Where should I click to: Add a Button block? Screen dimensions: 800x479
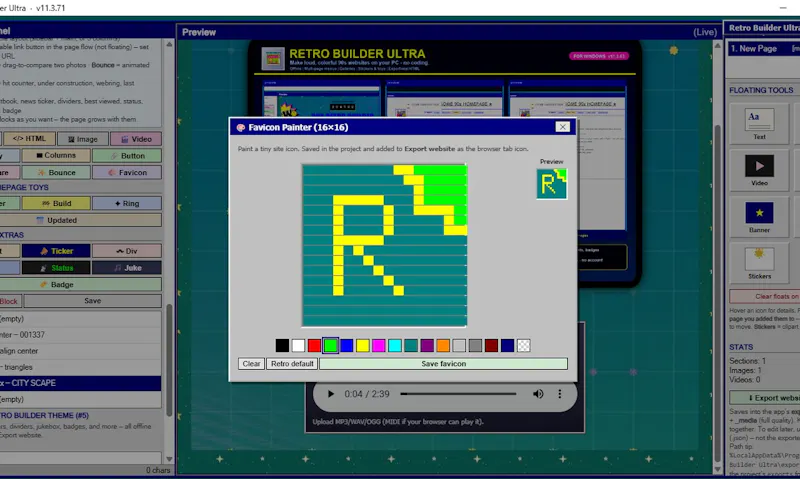point(127,156)
